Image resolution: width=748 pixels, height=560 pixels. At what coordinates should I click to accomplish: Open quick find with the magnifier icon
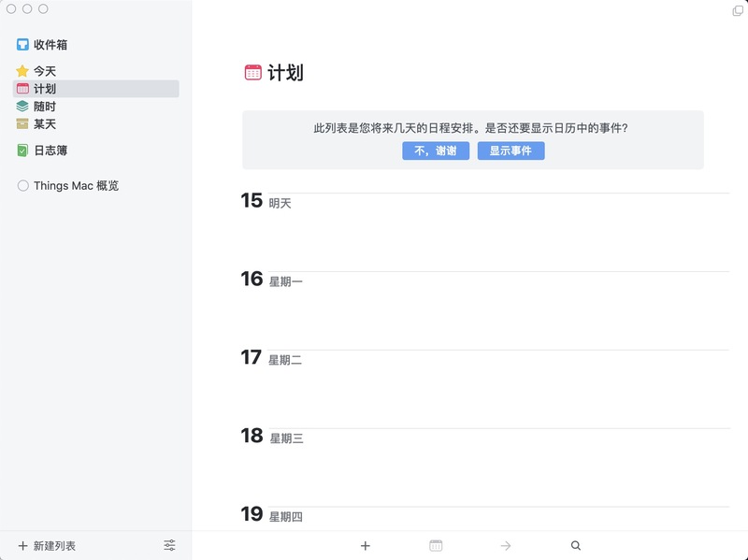[x=576, y=544]
